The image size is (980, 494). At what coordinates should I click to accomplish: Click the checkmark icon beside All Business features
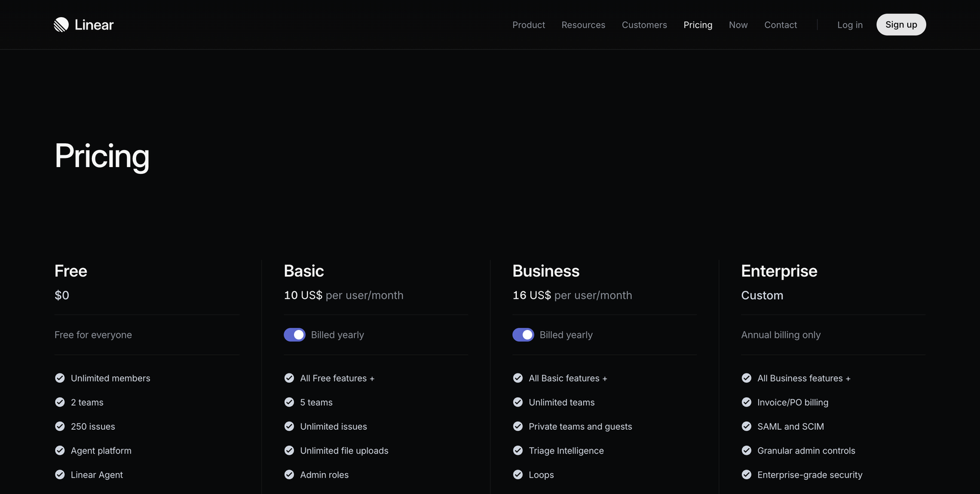tap(746, 378)
